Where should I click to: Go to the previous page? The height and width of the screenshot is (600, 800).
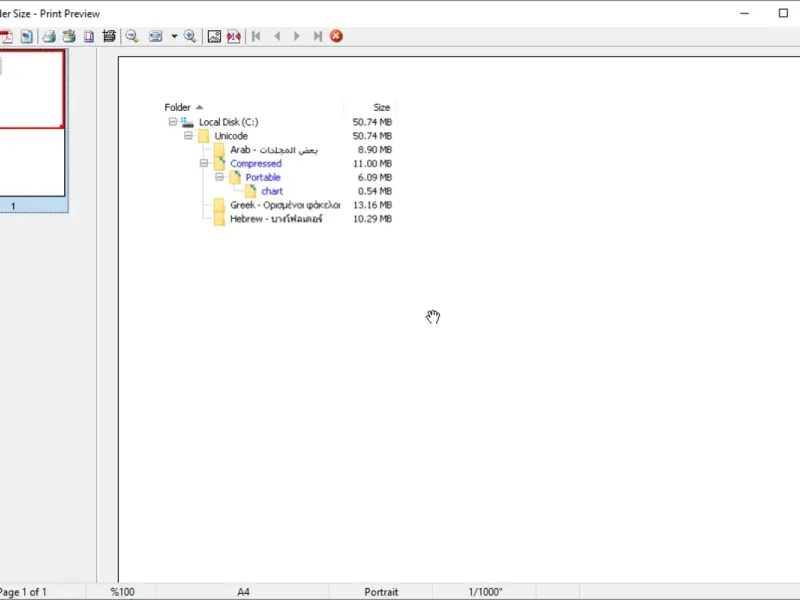277,36
